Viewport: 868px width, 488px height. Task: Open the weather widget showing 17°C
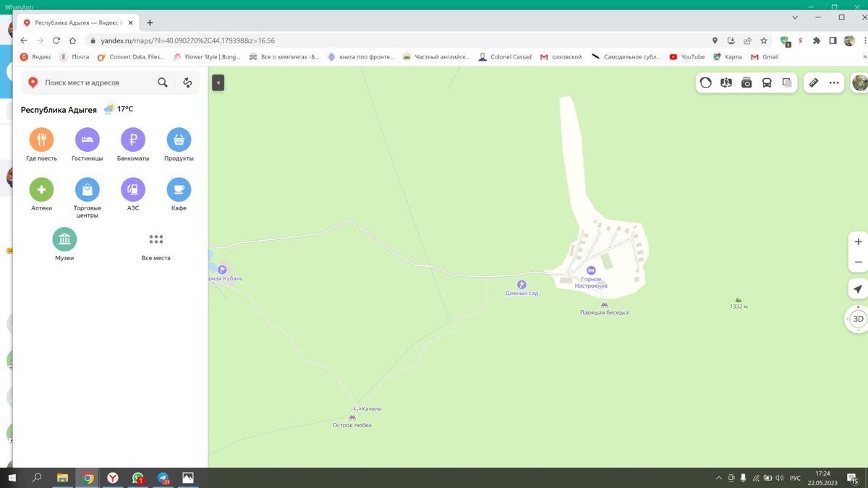pyautogui.click(x=118, y=109)
